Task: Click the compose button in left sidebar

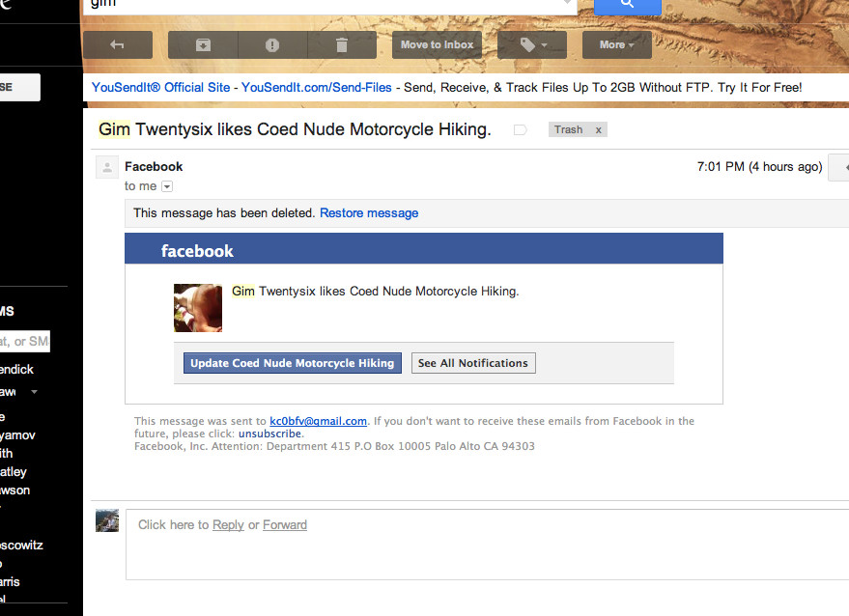Action: pyautogui.click(x=20, y=87)
